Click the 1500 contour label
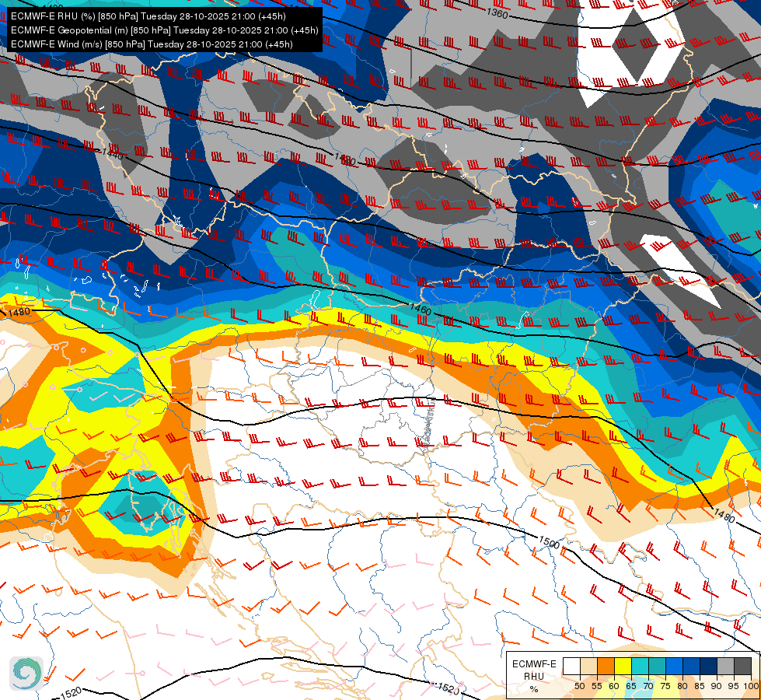This screenshot has height=700, width=761. (x=550, y=541)
